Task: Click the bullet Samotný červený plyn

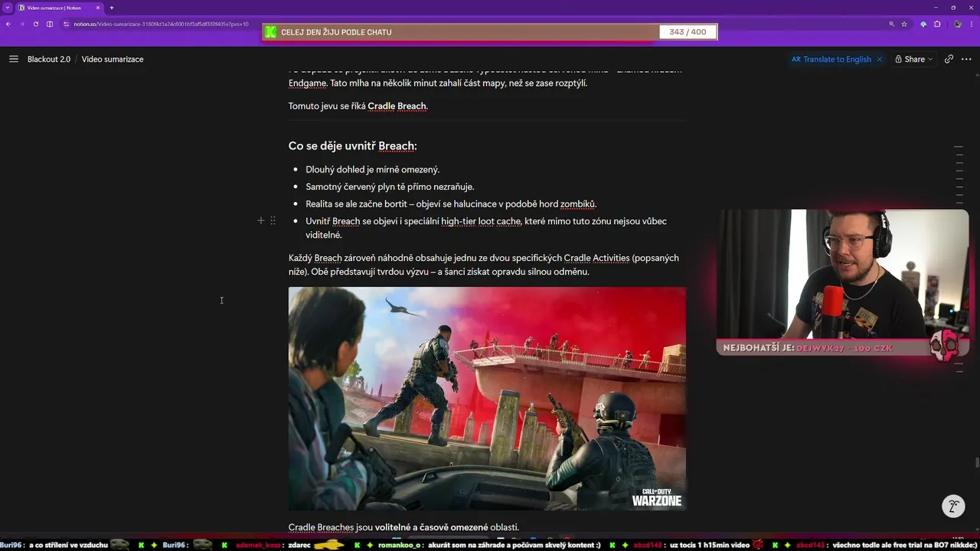Action: pyautogui.click(x=390, y=186)
